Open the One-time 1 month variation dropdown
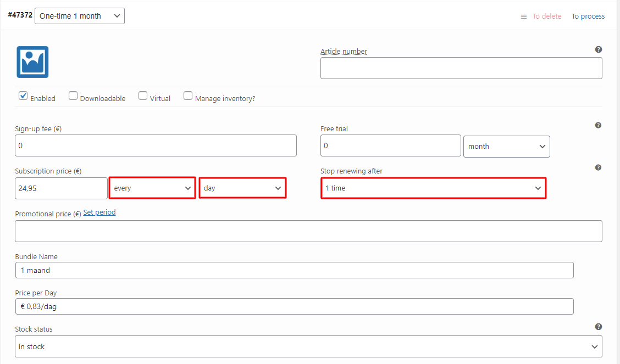Viewport: 620px width, 364px height. coord(80,16)
